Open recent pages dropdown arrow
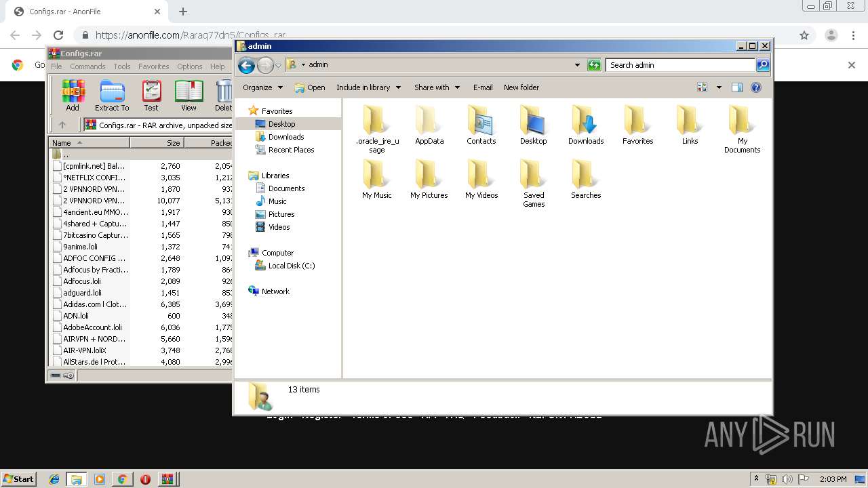The width and height of the screenshot is (868, 488). coord(278,66)
